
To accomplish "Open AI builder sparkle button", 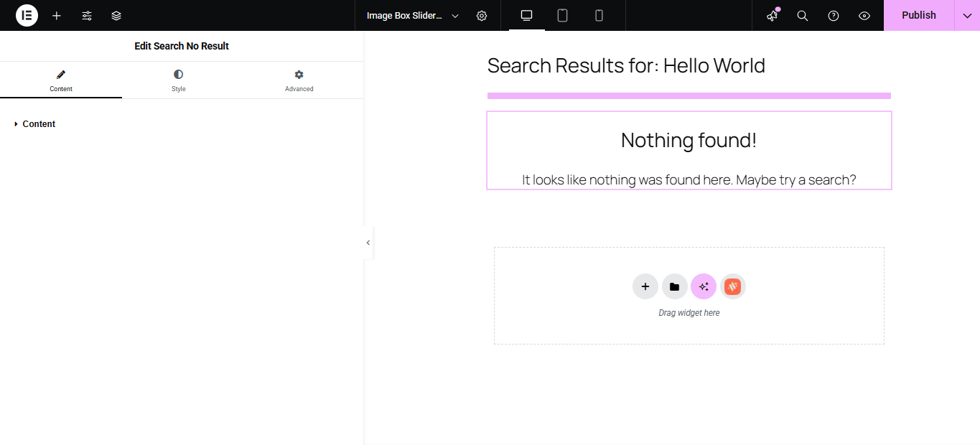I will [704, 286].
